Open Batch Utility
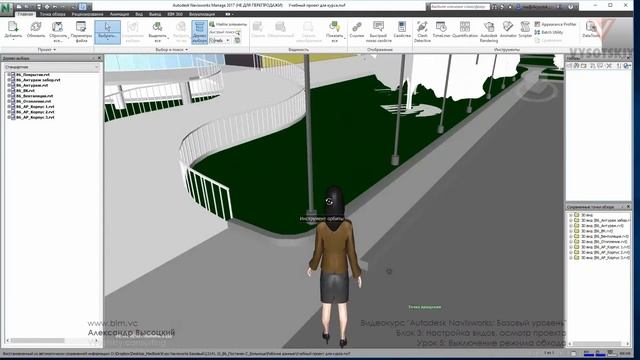Viewport: 640px width, 360px height. 549,32
